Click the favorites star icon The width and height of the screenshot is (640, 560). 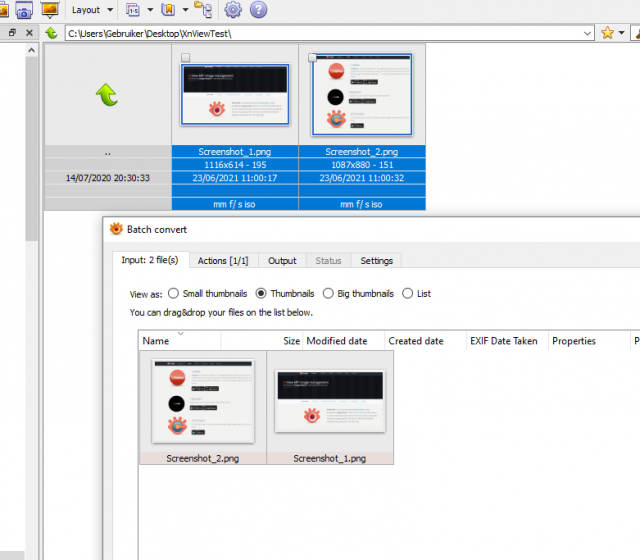click(x=607, y=33)
